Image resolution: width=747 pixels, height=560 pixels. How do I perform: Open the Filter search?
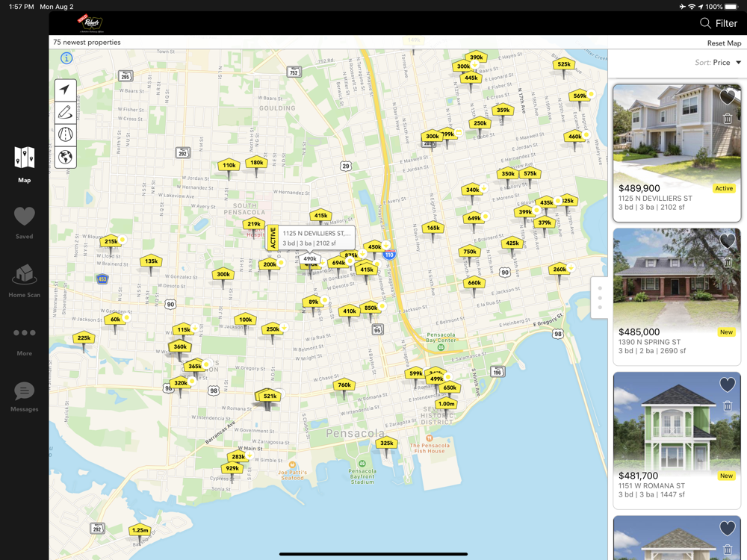pos(719,23)
